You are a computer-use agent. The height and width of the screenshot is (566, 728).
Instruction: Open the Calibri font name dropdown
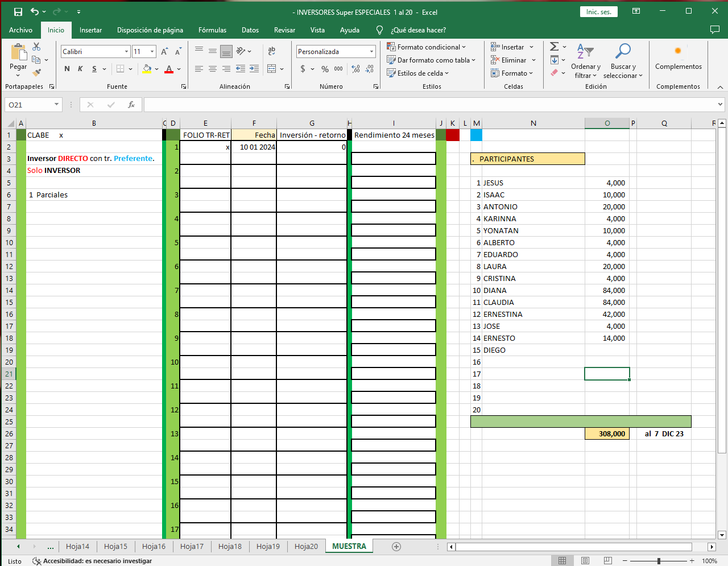pos(126,52)
